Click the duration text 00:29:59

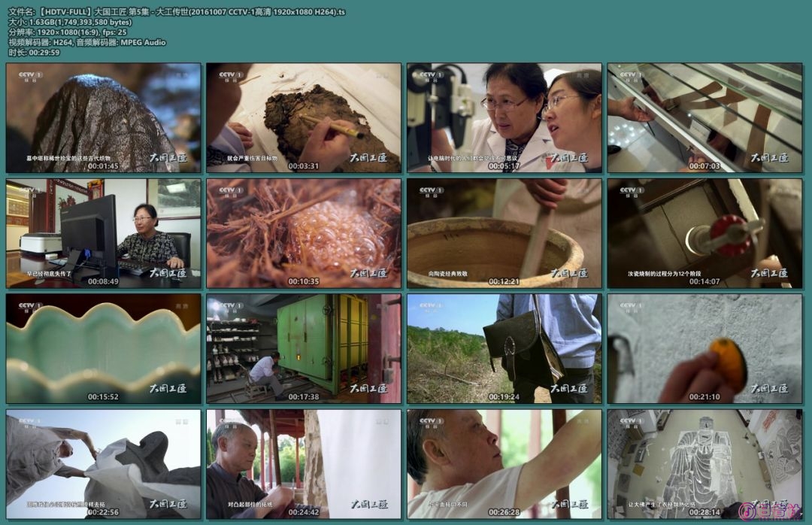point(34,53)
